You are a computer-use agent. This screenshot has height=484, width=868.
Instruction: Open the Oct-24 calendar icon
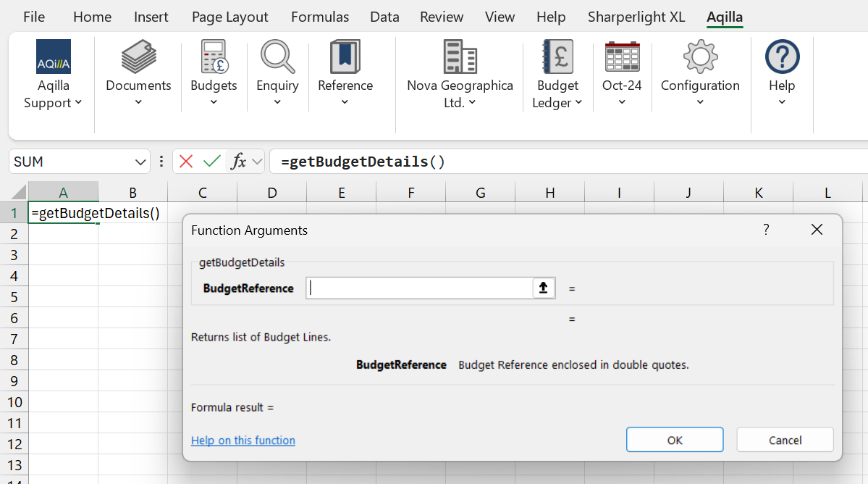coord(622,57)
